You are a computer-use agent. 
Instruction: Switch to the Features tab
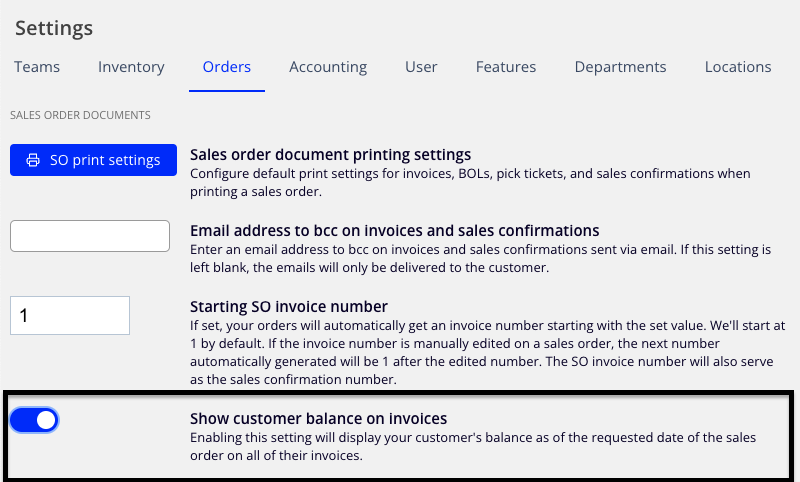click(x=506, y=67)
